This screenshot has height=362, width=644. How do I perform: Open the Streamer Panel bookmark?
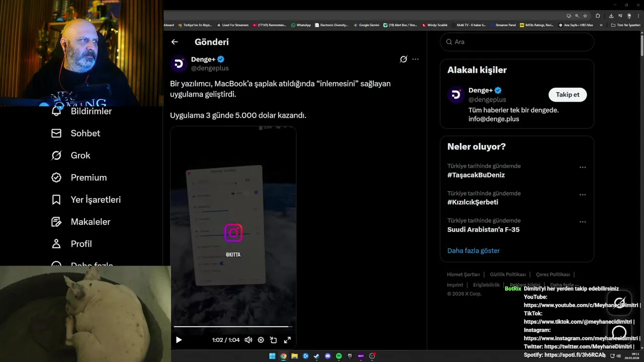point(503,25)
